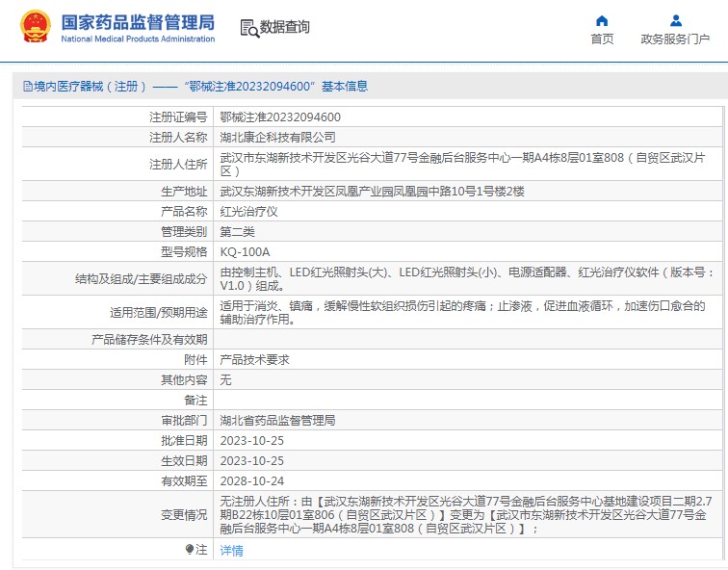
Task: Select the 批准日期 value 2023-10-25
Action: 251,441
